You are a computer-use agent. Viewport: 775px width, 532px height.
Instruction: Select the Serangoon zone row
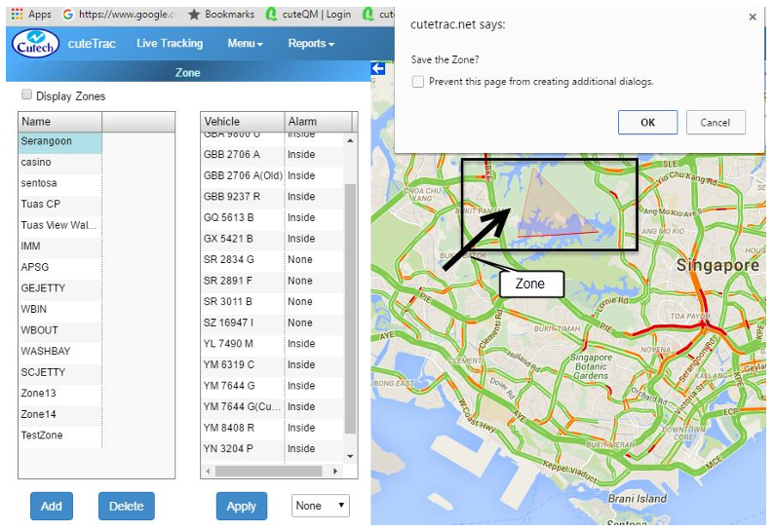59,142
